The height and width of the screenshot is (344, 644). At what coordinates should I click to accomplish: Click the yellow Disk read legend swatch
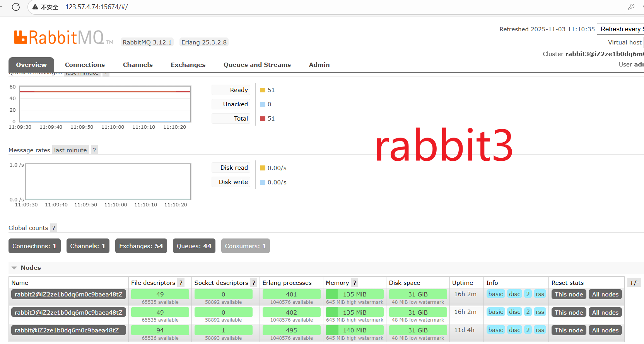coord(263,168)
